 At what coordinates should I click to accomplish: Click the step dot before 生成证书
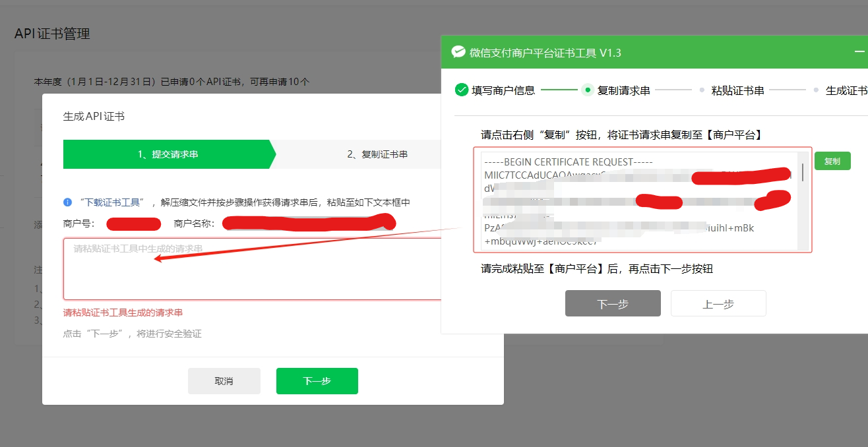(816, 90)
